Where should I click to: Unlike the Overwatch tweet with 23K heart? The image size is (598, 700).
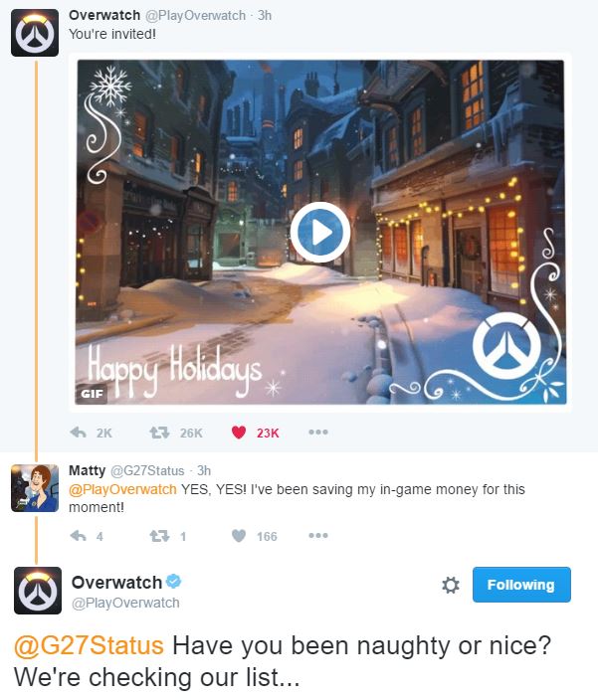[239, 433]
